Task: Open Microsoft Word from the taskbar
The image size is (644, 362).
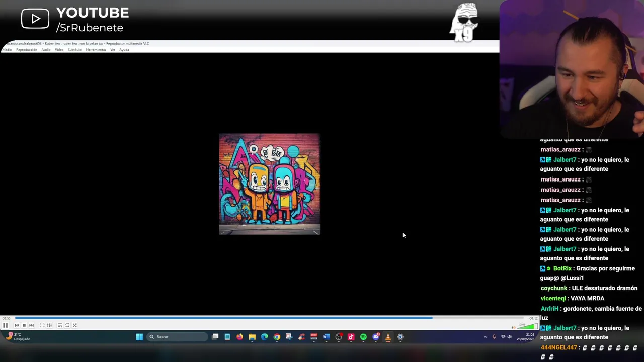Action: [326, 337]
